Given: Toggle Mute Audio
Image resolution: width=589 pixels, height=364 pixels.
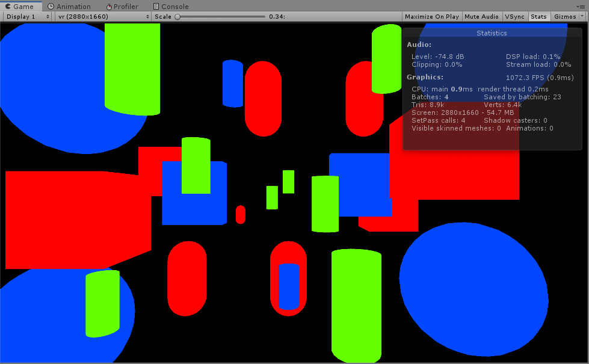Looking at the screenshot, I should click(x=481, y=16).
